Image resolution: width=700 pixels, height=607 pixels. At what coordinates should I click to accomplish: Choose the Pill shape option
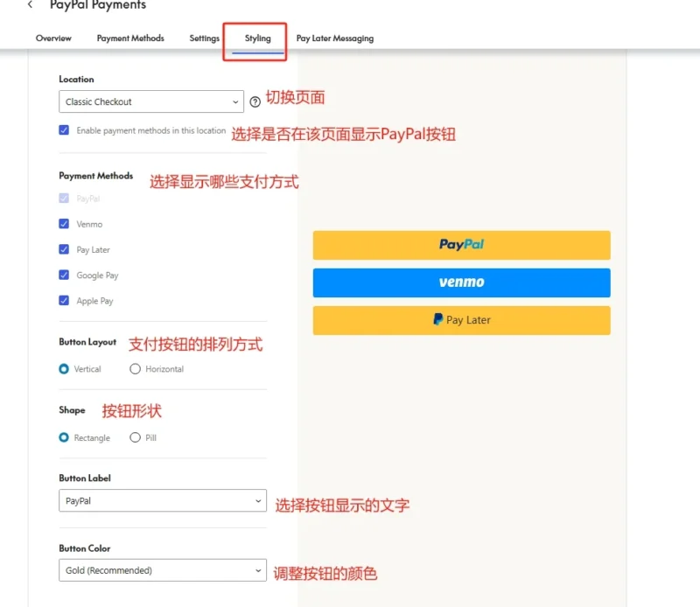135,437
